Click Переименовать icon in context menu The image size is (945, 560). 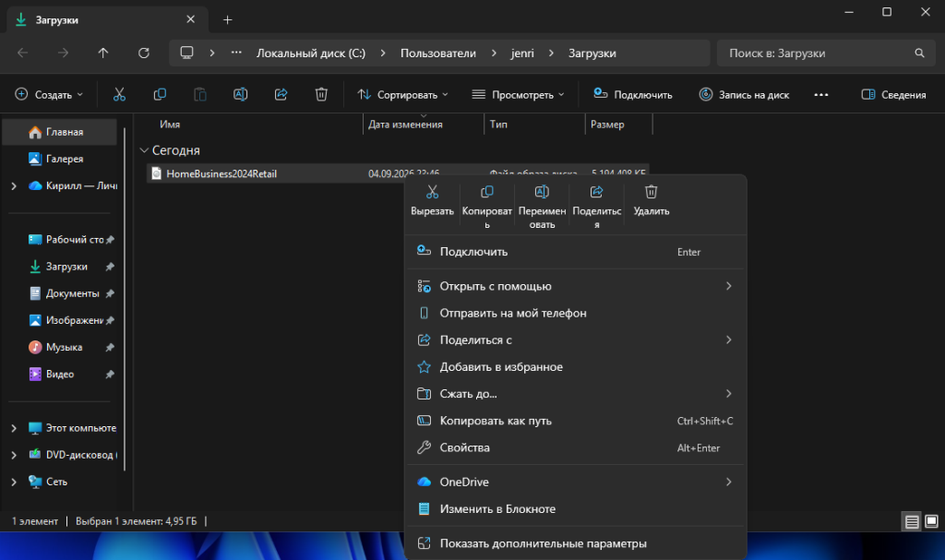(x=542, y=192)
